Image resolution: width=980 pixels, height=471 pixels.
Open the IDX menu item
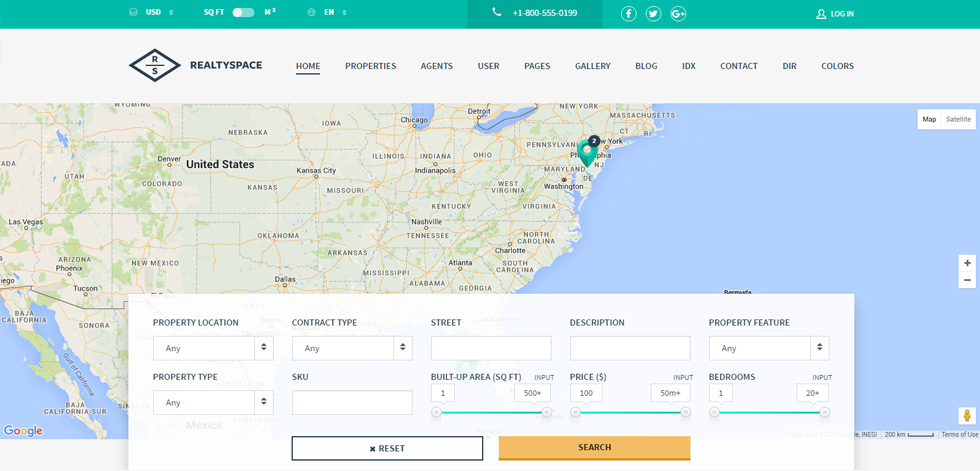click(x=689, y=66)
